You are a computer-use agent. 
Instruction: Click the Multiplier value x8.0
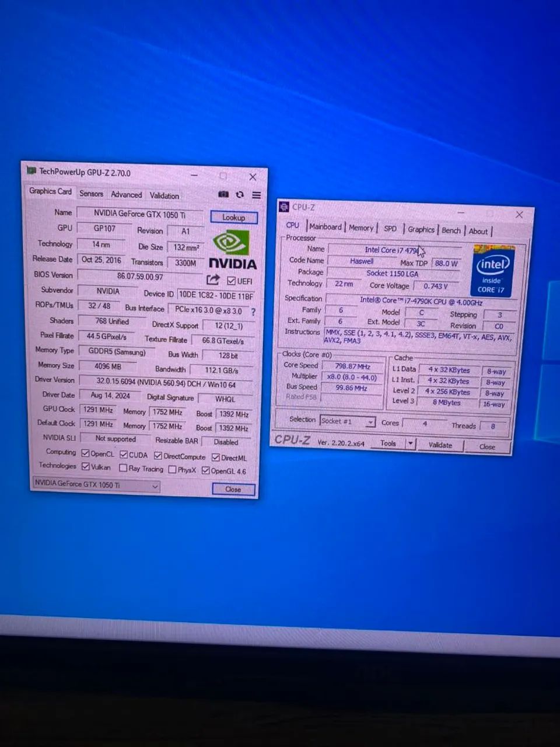[352, 377]
